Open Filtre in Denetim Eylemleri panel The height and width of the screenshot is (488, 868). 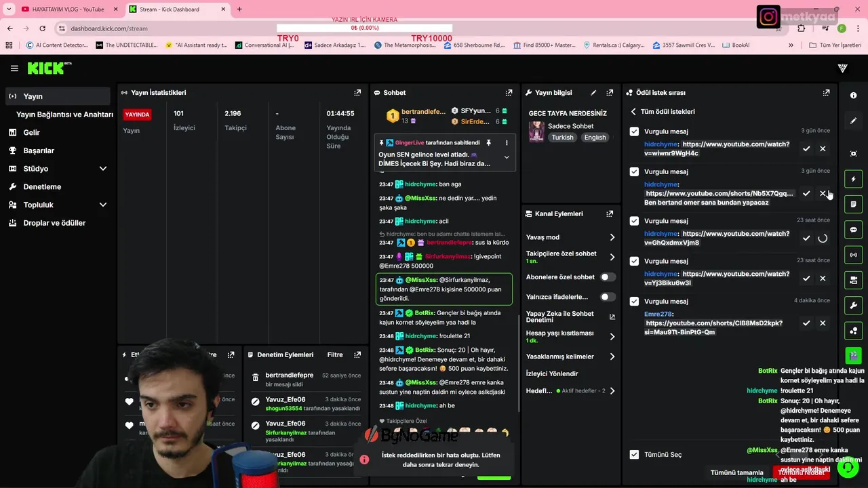pos(335,354)
